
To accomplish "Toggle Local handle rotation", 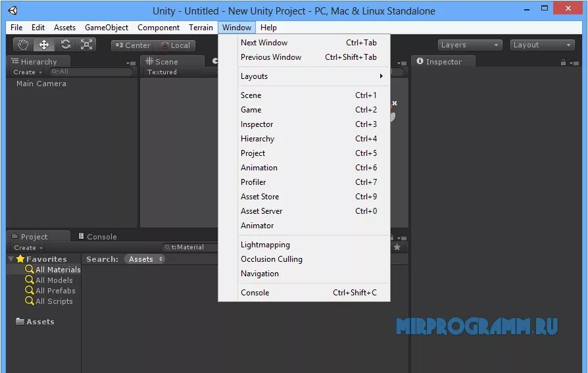I will pos(175,45).
